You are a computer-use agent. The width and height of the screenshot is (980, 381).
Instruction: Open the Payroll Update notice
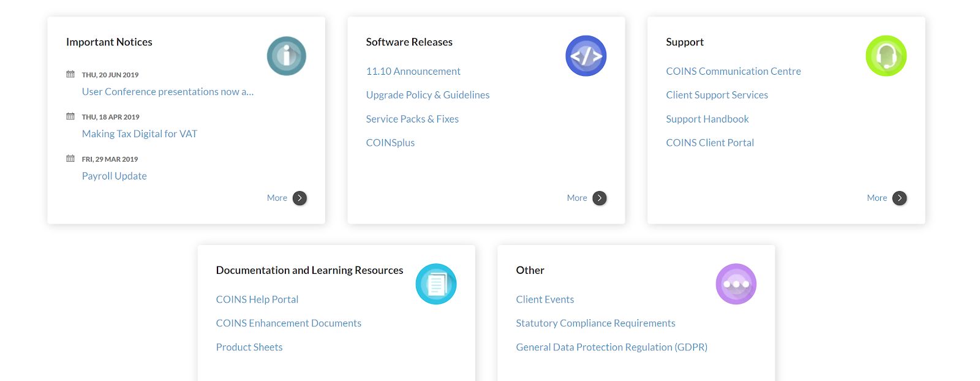point(115,176)
